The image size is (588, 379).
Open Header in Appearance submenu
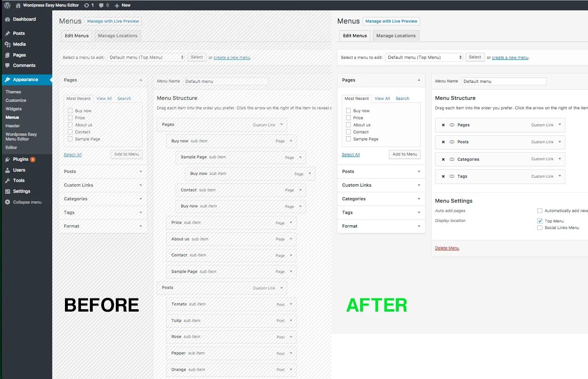pos(13,126)
